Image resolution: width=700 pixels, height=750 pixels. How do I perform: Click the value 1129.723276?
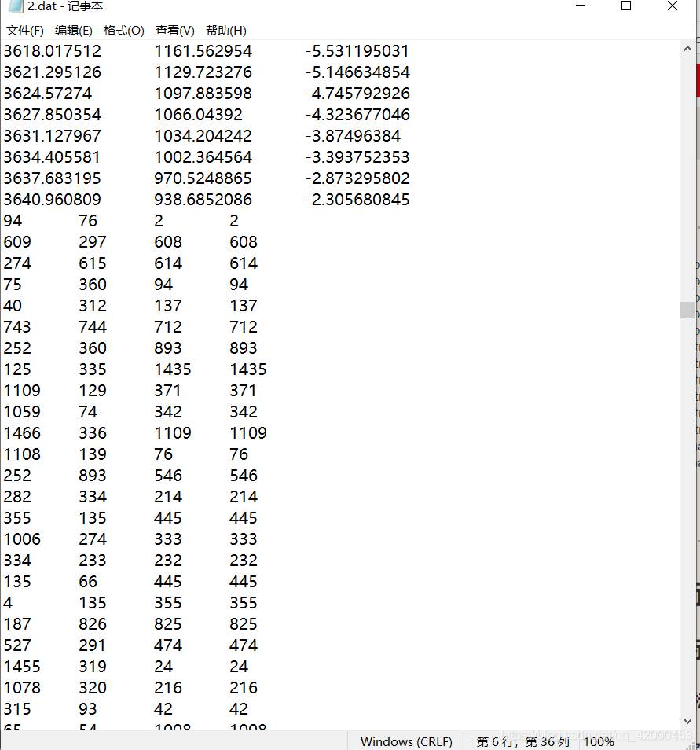coord(203,72)
